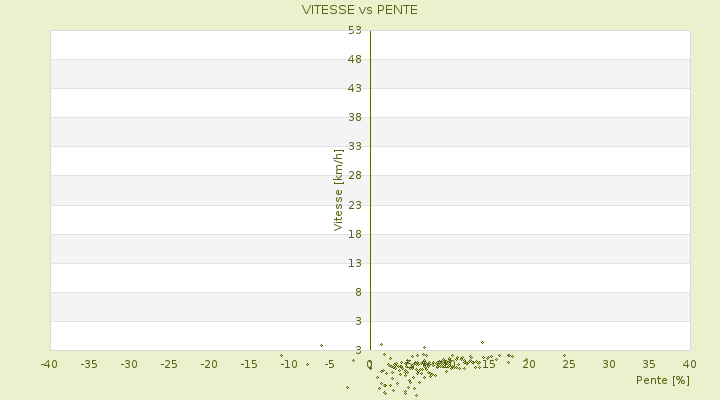This screenshot has width=720, height=400.
Task: Select the 8 tick on the speed axis
Action: click(357, 292)
